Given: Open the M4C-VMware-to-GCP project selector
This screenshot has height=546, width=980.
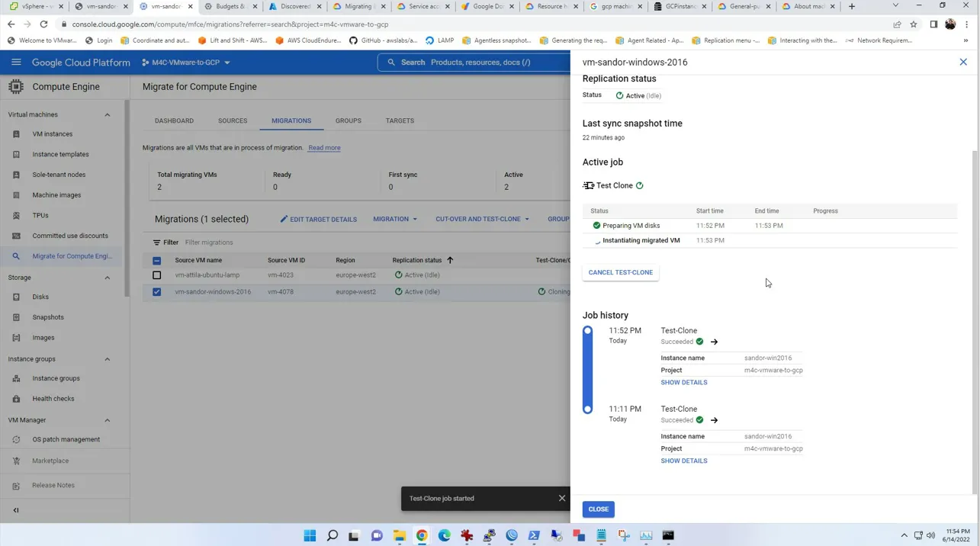Looking at the screenshot, I should coord(186,63).
